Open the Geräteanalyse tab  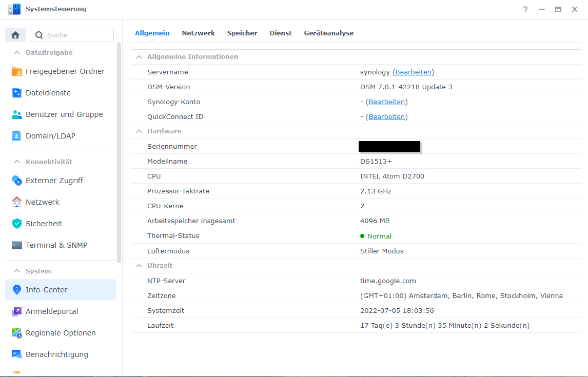(x=329, y=33)
